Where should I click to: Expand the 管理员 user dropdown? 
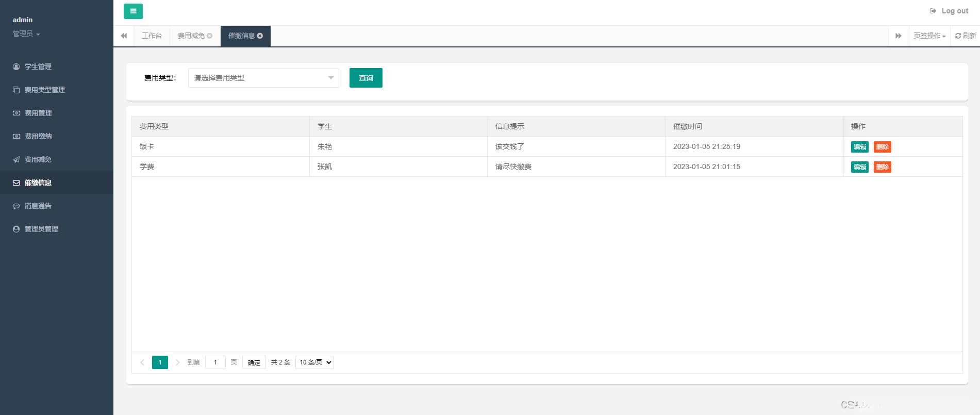tap(26, 34)
